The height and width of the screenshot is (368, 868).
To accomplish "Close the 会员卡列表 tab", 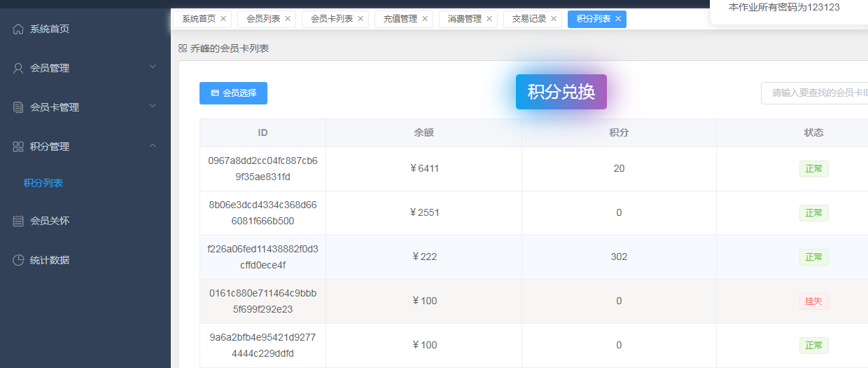I will 360,19.
